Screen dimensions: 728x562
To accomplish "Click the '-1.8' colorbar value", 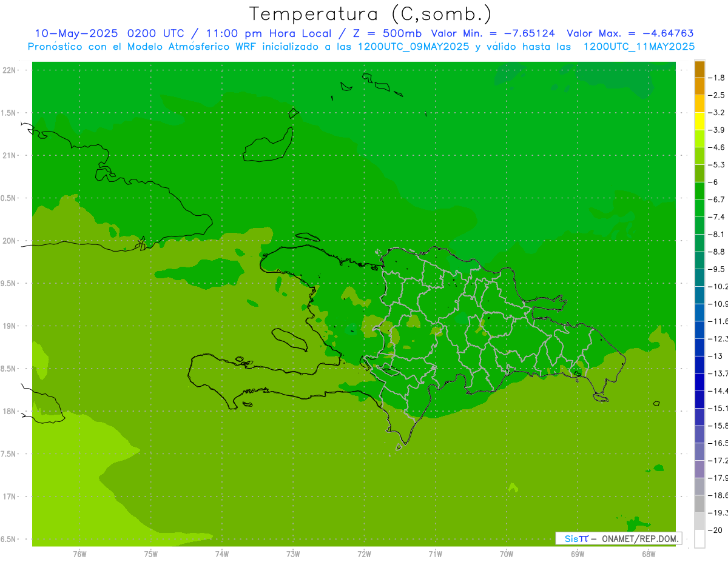I will (x=718, y=78).
